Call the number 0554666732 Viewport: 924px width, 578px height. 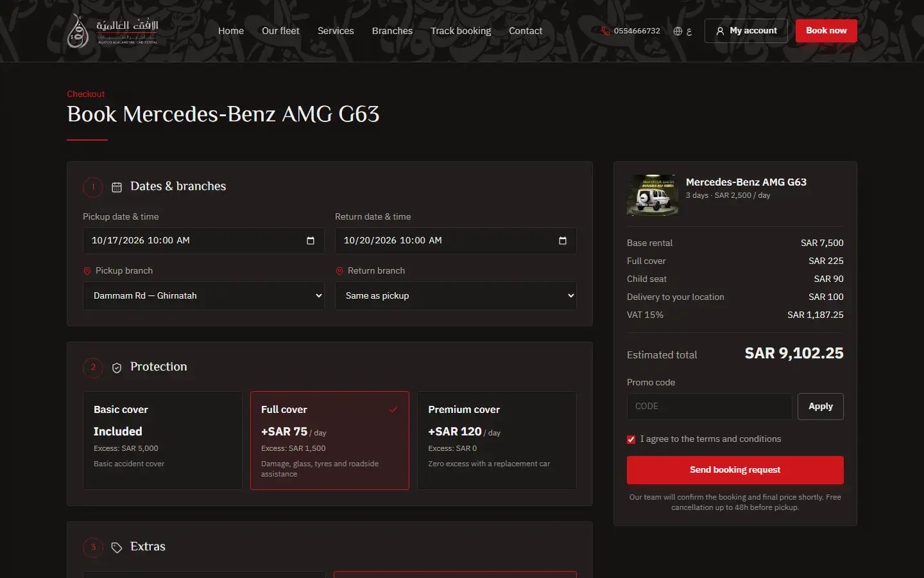637,31
